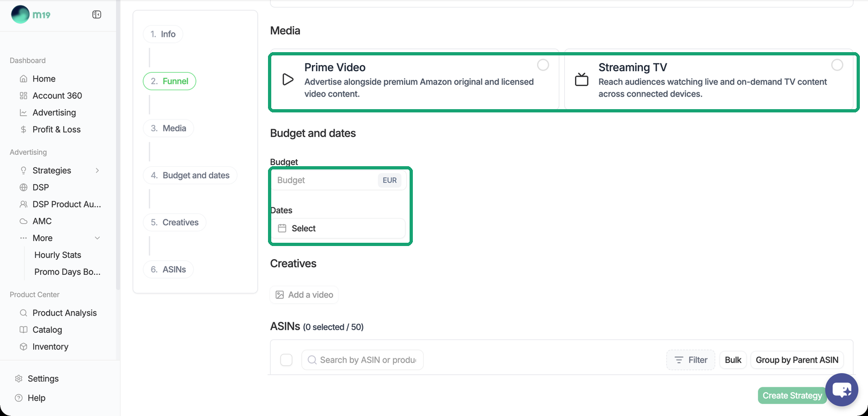
Task: Click the Prime Video title text
Action: (x=335, y=67)
